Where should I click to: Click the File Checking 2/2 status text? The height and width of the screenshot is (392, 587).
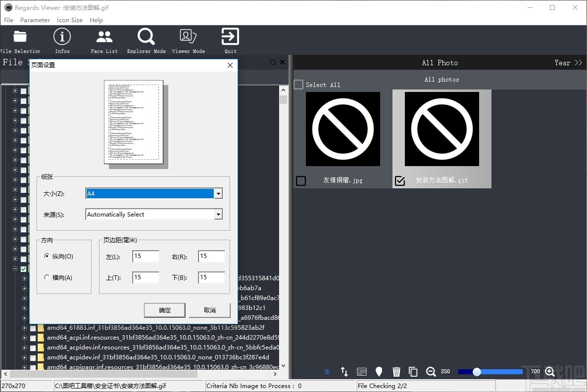pos(382,386)
